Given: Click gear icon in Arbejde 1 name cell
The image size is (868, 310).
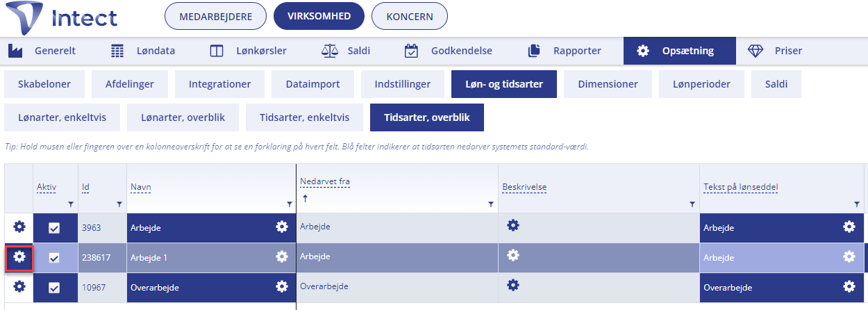Looking at the screenshot, I should click(x=281, y=256).
